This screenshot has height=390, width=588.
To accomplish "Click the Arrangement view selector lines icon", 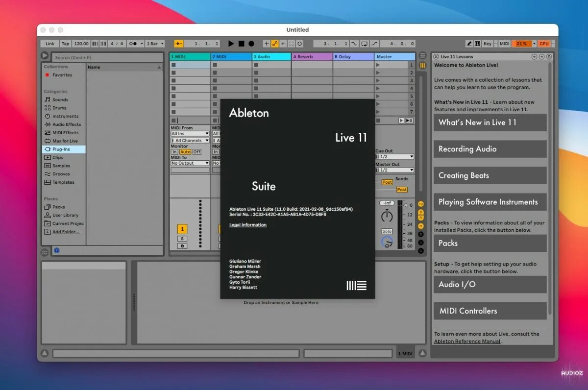I will (x=422, y=55).
